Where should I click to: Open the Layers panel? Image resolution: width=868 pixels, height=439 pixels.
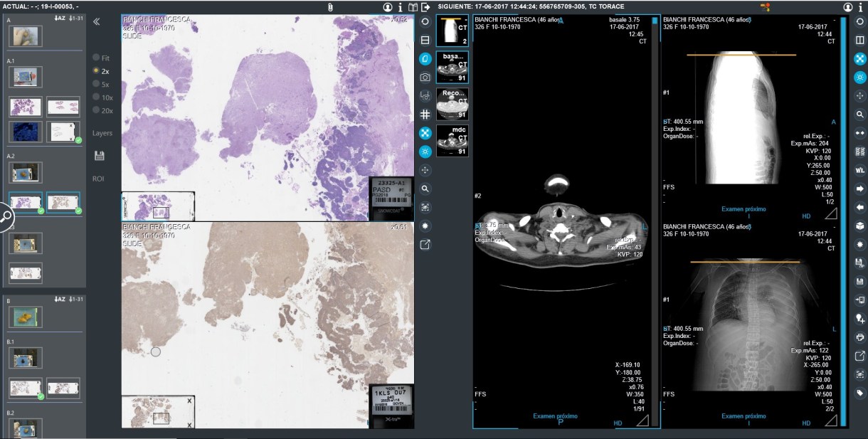(102, 133)
